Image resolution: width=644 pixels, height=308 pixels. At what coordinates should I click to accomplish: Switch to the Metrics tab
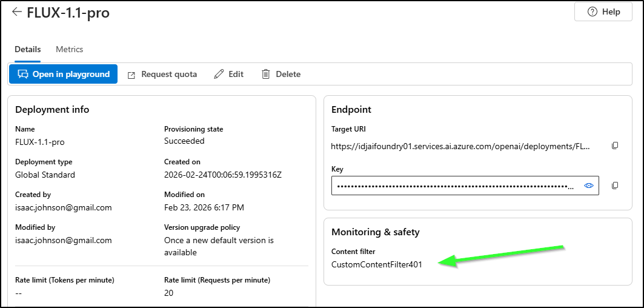[x=69, y=49]
